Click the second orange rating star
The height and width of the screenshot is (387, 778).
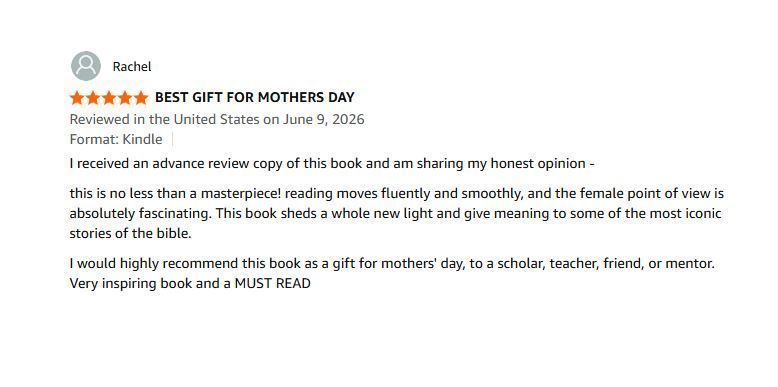tap(93, 98)
